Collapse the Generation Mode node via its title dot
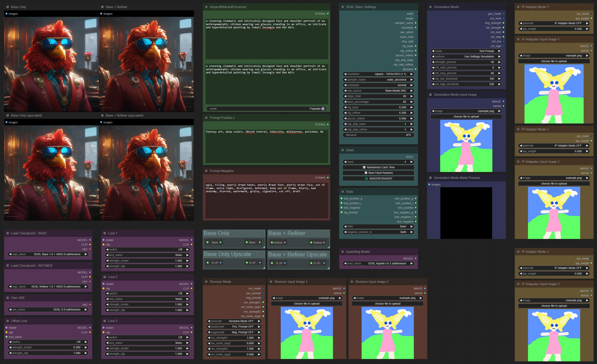 [x=431, y=7]
